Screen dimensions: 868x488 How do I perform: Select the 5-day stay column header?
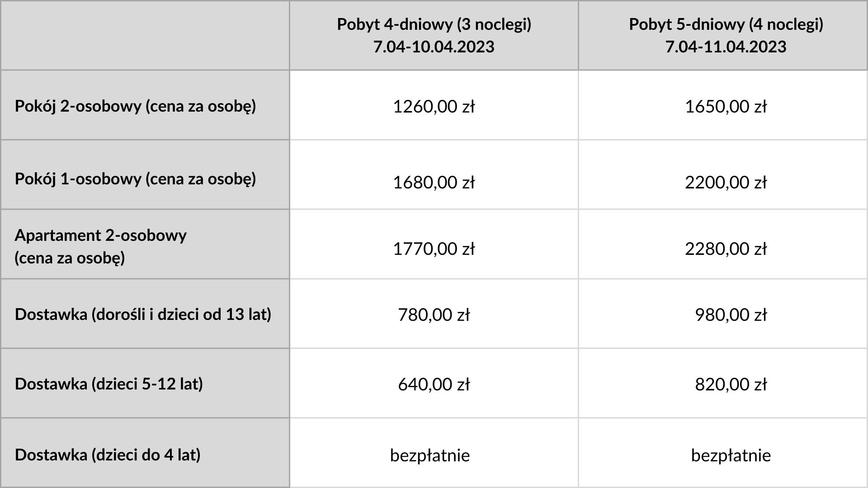(723, 35)
